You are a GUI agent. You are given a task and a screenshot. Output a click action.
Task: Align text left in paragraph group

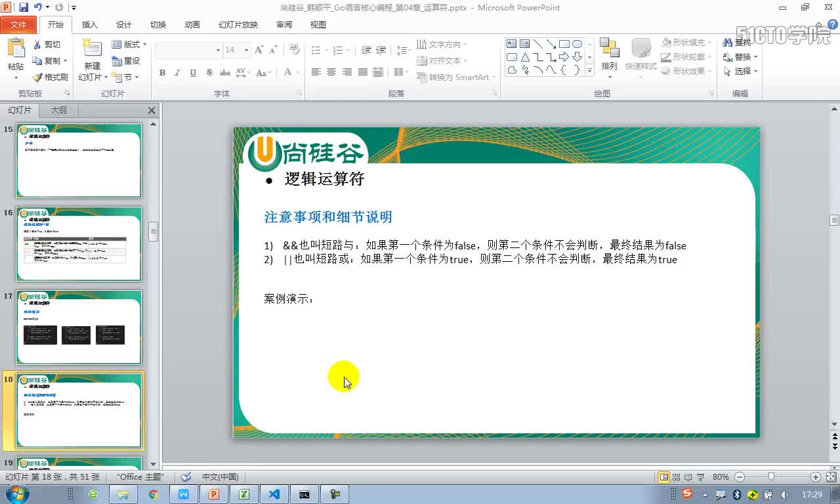click(x=316, y=72)
